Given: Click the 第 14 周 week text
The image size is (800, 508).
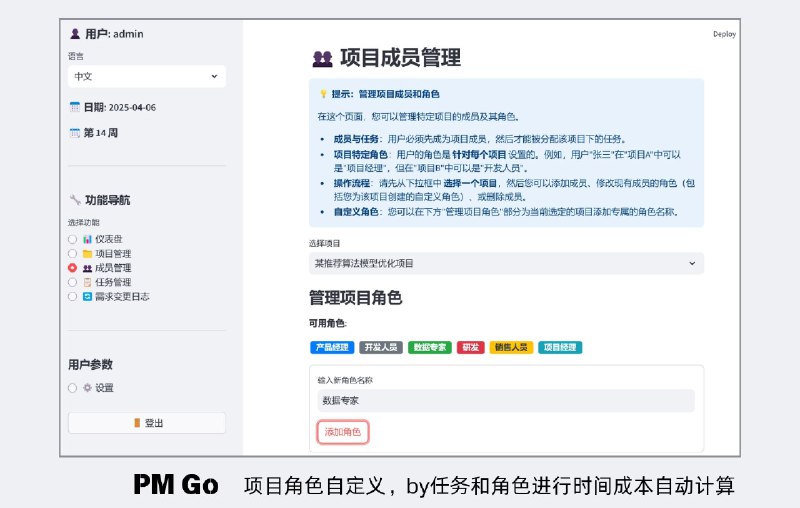Looking at the screenshot, I should [x=101, y=133].
